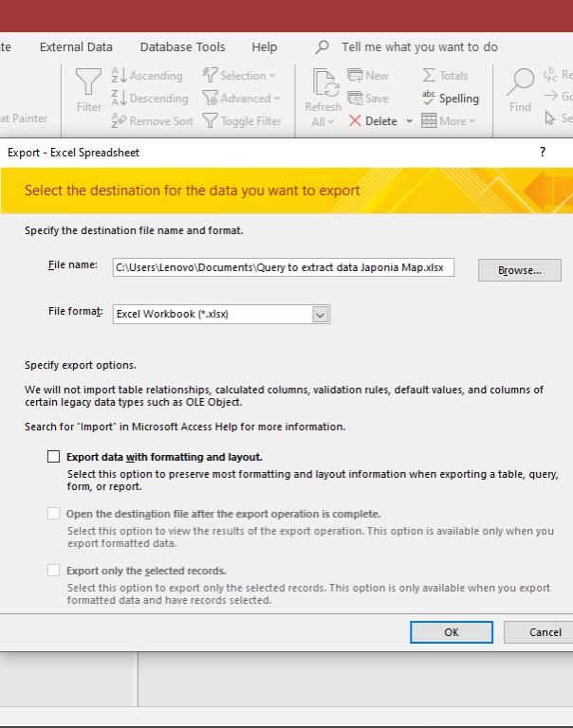Open the External Data tab

click(x=76, y=46)
